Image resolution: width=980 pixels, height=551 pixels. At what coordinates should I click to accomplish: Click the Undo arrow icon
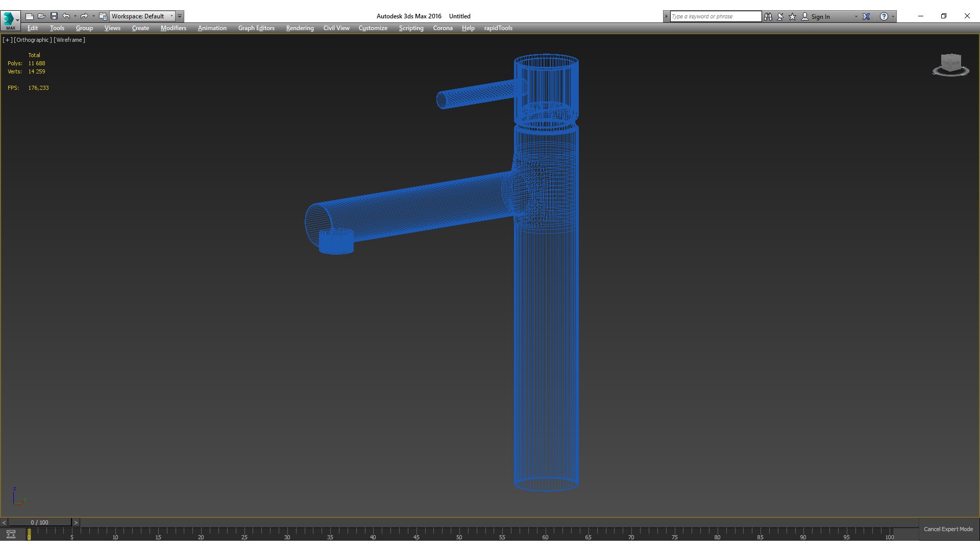click(66, 16)
